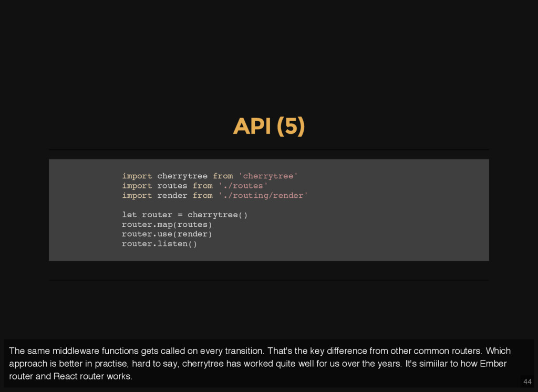The image size is (538, 392).
Task: Click the word 'render' in third import
Action: click(172, 196)
